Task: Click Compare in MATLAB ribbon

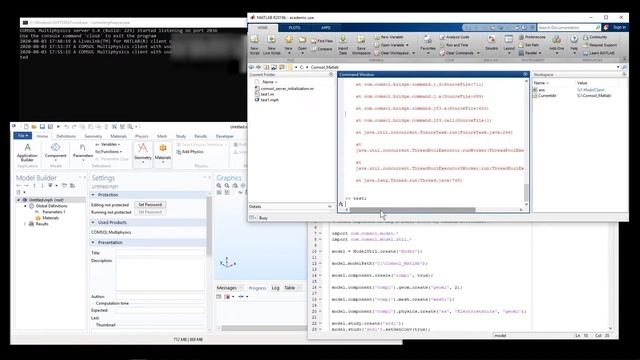Action: pos(321,49)
